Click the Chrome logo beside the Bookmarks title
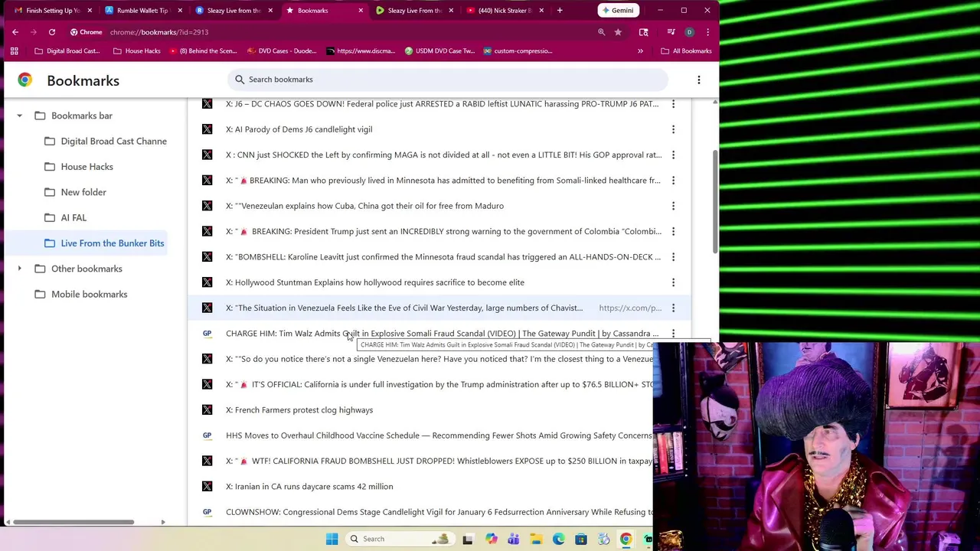980x551 pixels. (24, 80)
